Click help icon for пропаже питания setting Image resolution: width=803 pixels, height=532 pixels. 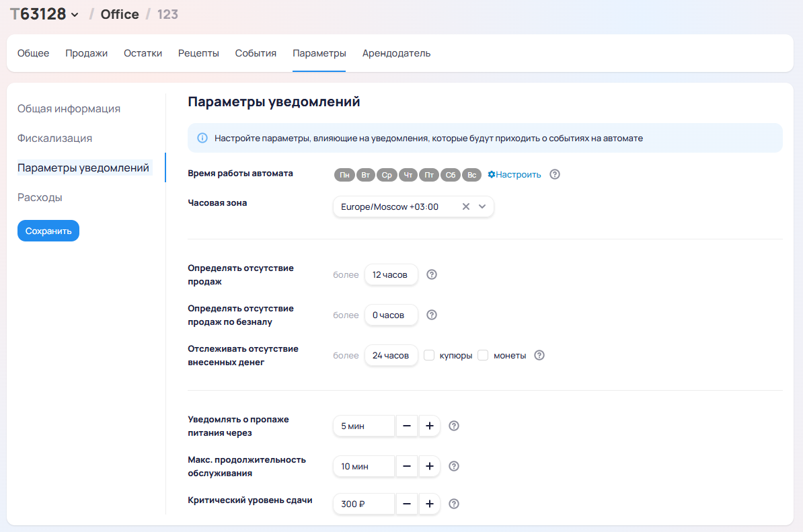(x=454, y=426)
